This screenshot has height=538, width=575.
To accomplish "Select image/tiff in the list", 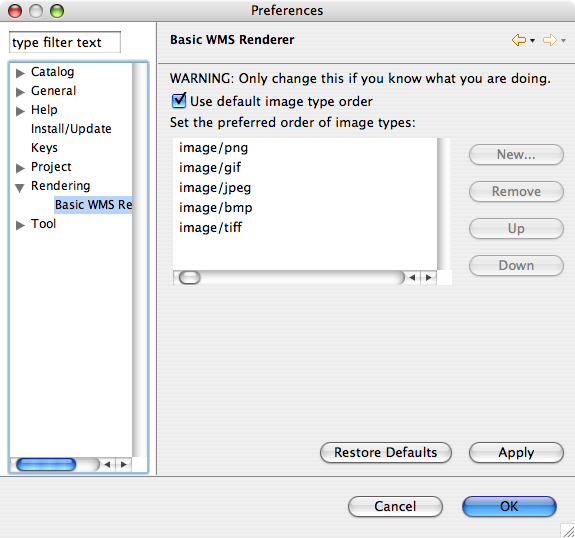I will (x=210, y=228).
